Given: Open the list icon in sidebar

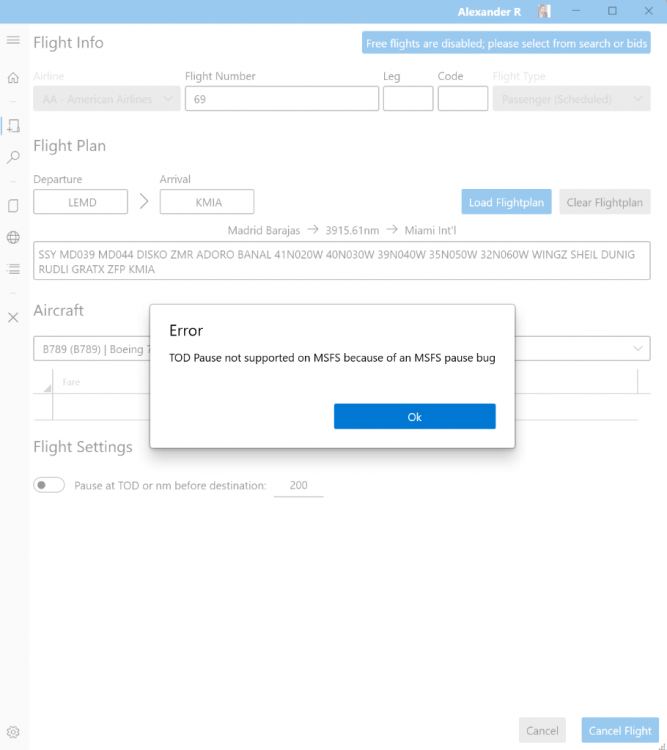Looking at the screenshot, I should coord(13,269).
